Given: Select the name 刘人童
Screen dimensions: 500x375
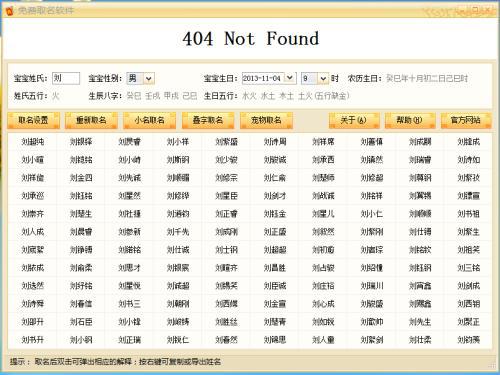Looking at the screenshot, I should point(323,340).
